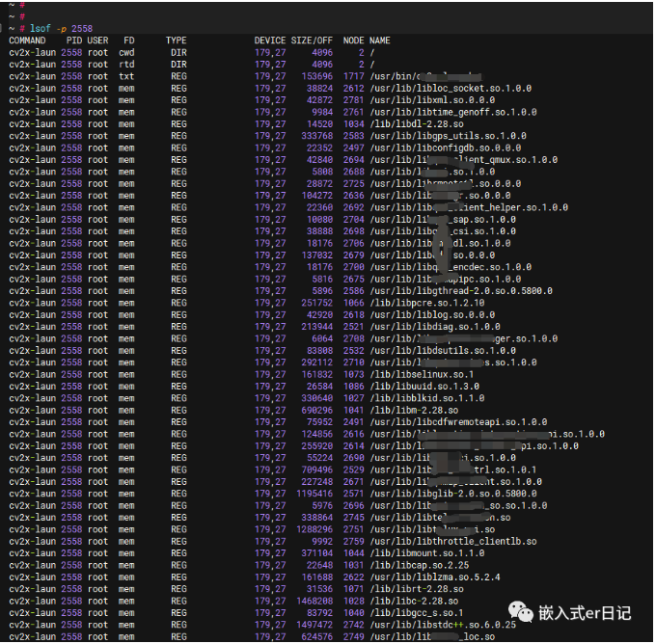Click path /usr/lib/libthrottle_clientlb.so
Viewport: 656px width, 644px height.
(x=453, y=541)
